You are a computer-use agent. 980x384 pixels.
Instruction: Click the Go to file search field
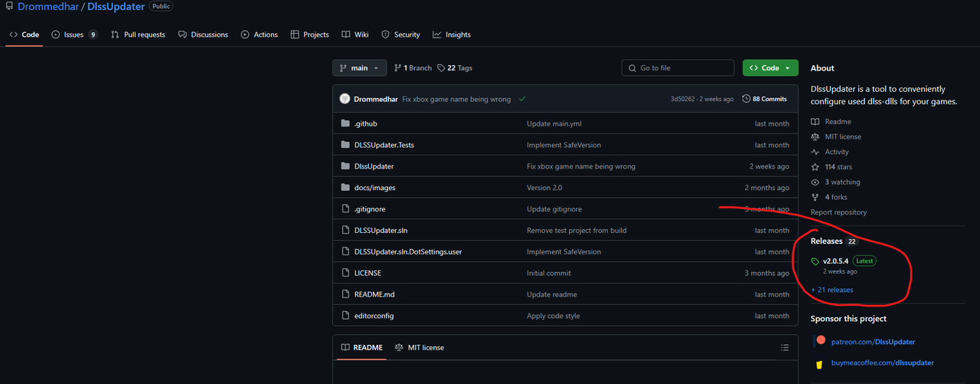click(679, 68)
